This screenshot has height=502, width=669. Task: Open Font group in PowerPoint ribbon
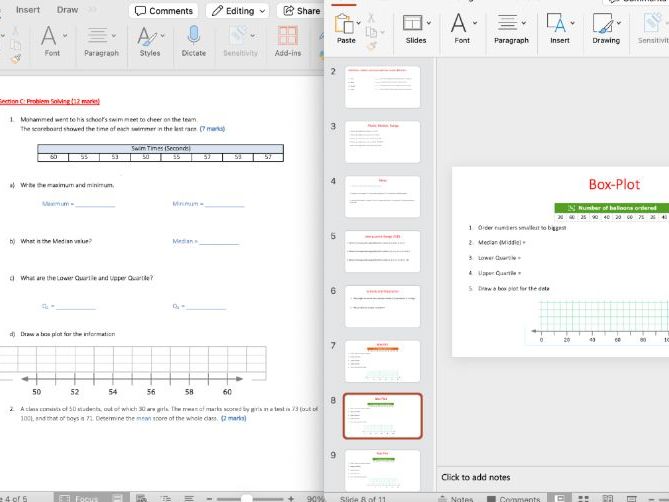[462, 29]
